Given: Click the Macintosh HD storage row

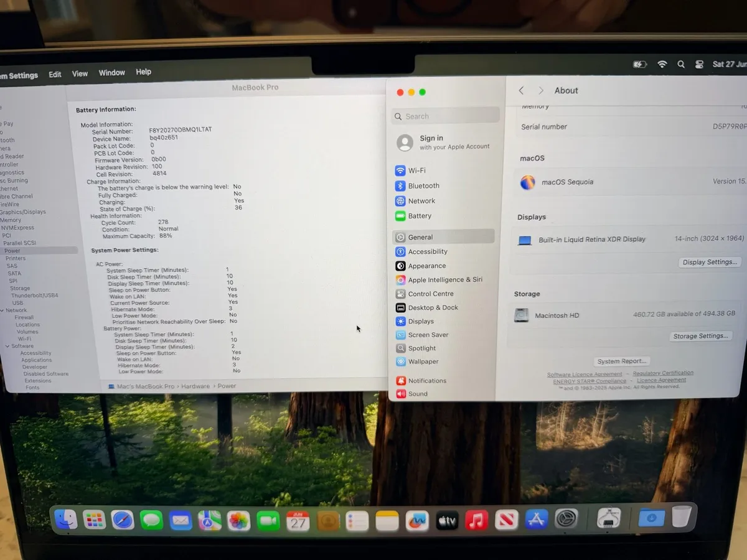Looking at the screenshot, I should 626,315.
